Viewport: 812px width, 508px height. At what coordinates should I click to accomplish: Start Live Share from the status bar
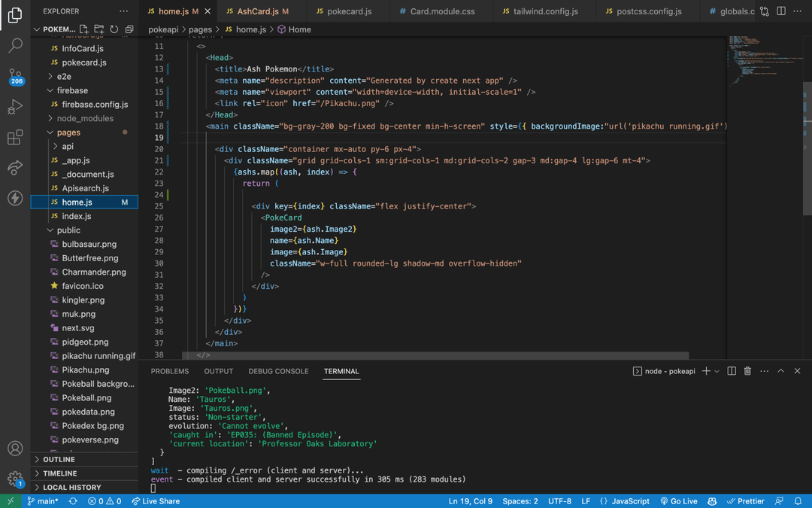[156, 501]
